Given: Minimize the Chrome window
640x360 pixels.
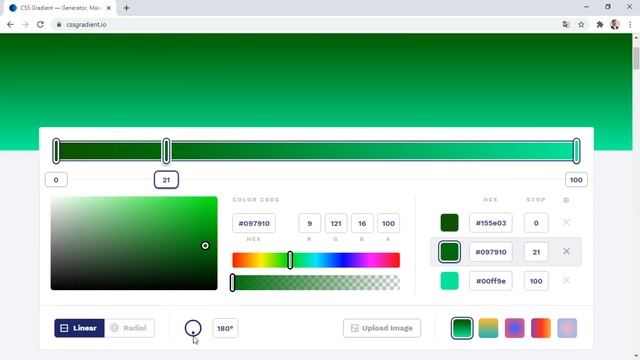Looking at the screenshot, I should pyautogui.click(x=587, y=7).
